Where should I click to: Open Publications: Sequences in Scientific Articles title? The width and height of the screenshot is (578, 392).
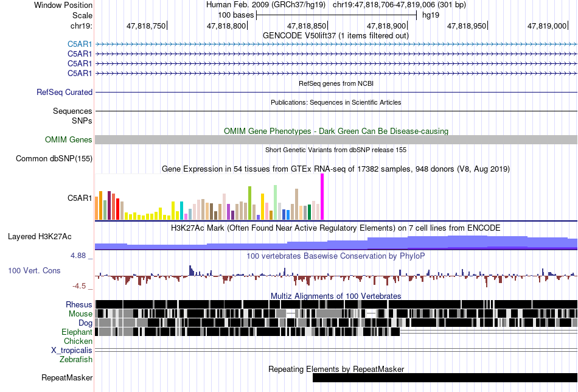pos(336,102)
